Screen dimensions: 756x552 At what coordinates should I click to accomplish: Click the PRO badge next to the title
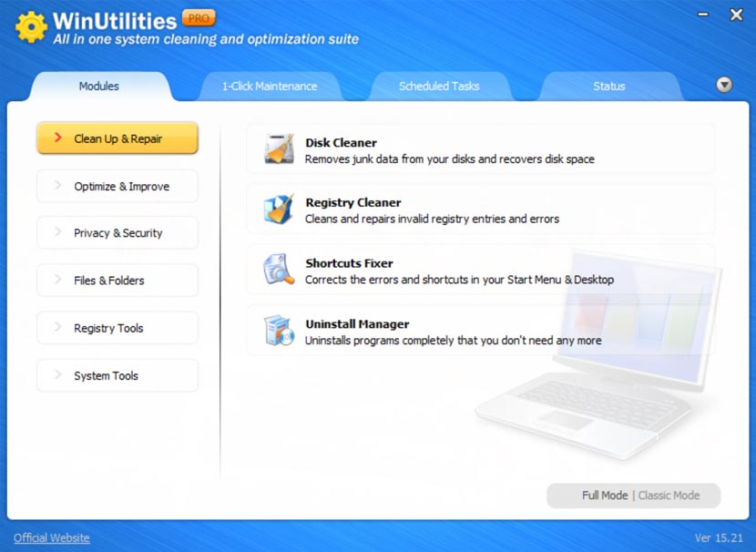click(x=199, y=16)
